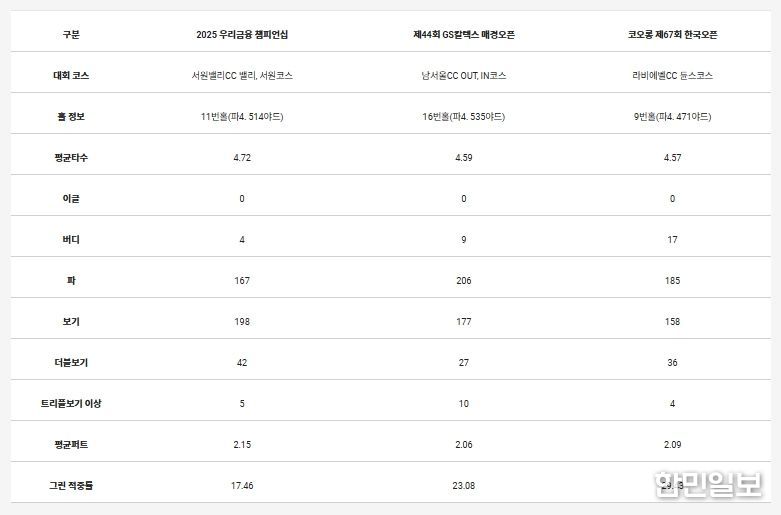Viewport: 781px width, 515px height.
Task: Click the 보기 value 198
Action: click(x=242, y=321)
